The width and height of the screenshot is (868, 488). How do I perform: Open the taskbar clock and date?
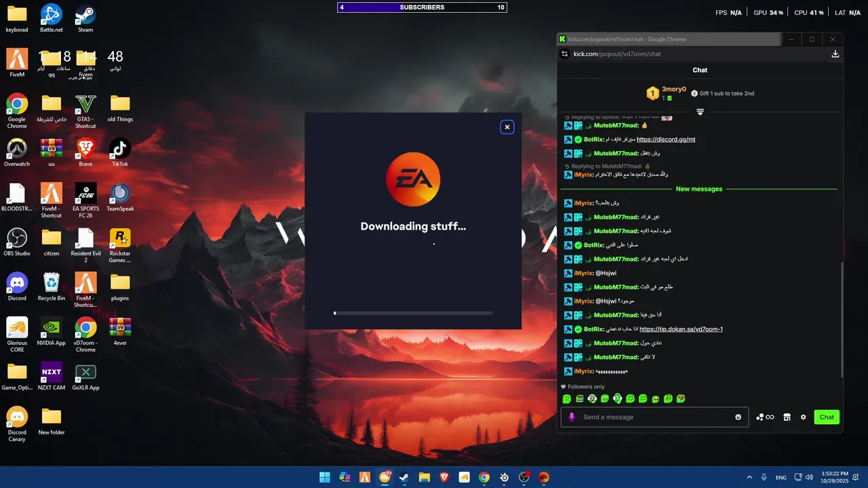point(835,477)
